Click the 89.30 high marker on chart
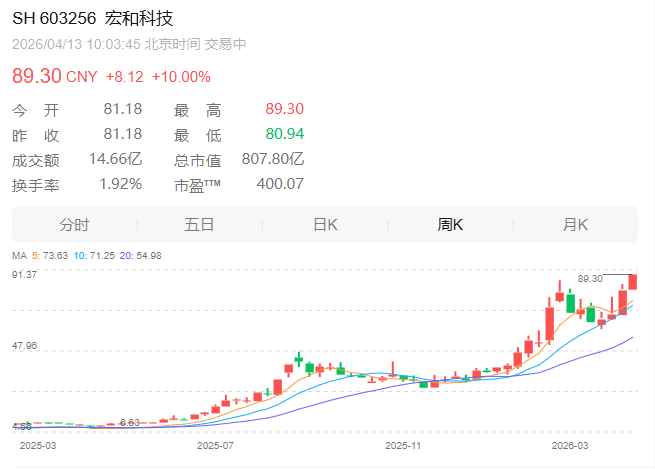Screen dimensions: 655x469 pos(591,278)
